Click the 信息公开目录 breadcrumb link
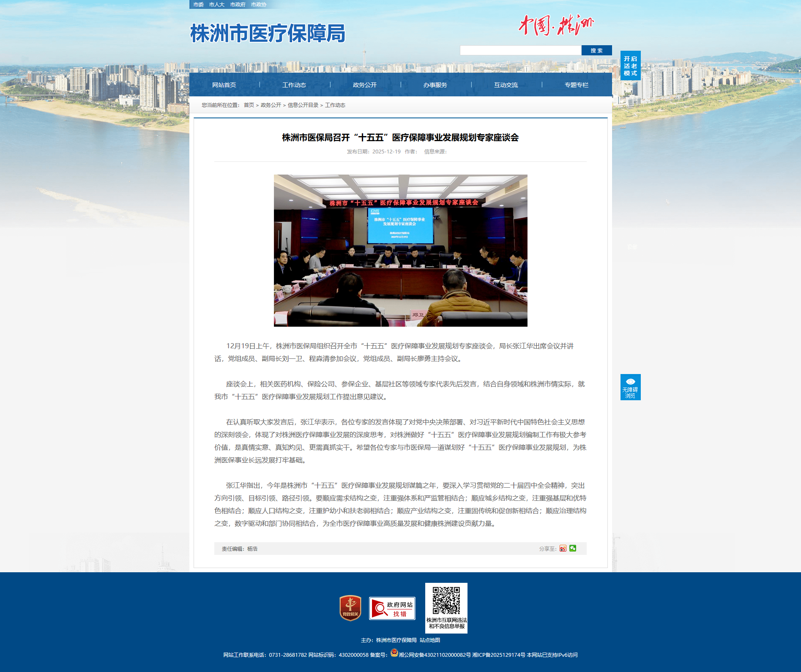This screenshot has width=801, height=672. click(303, 105)
